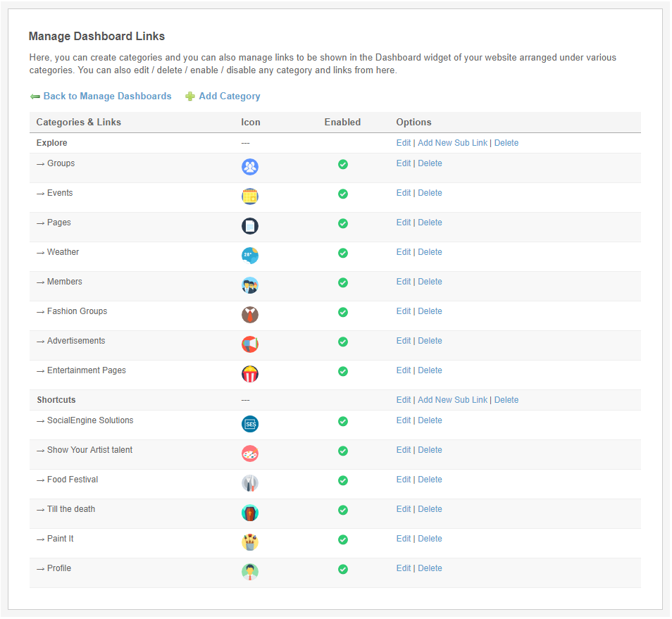Disable the Pages link via green checkmark
This screenshot has height=619, width=672.
[343, 223]
